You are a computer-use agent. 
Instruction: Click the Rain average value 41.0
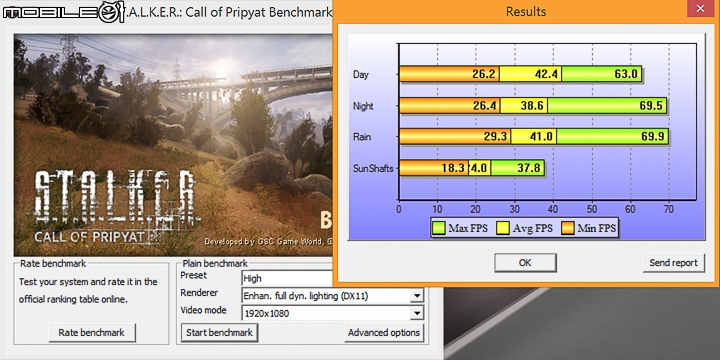542,137
